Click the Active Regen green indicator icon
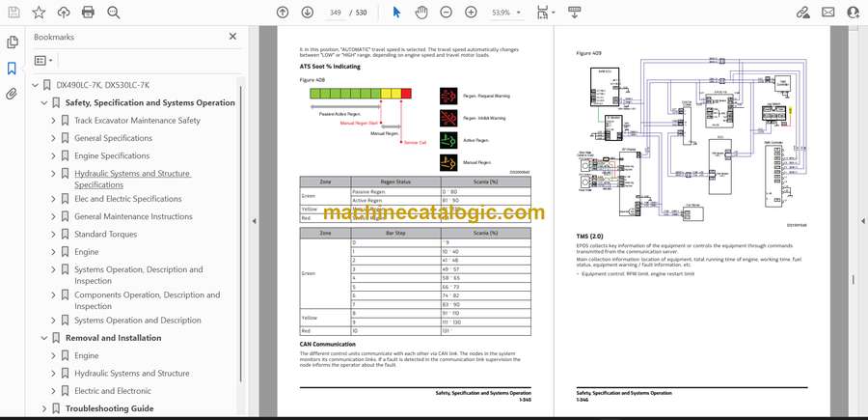Screen dimensions: 868x420 pos(448,140)
